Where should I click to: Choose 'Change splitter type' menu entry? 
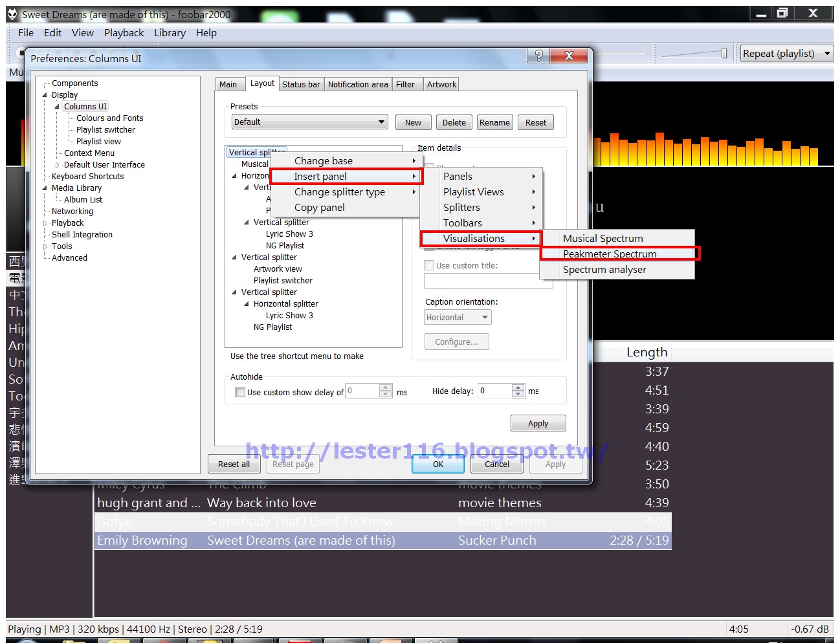pyautogui.click(x=345, y=192)
